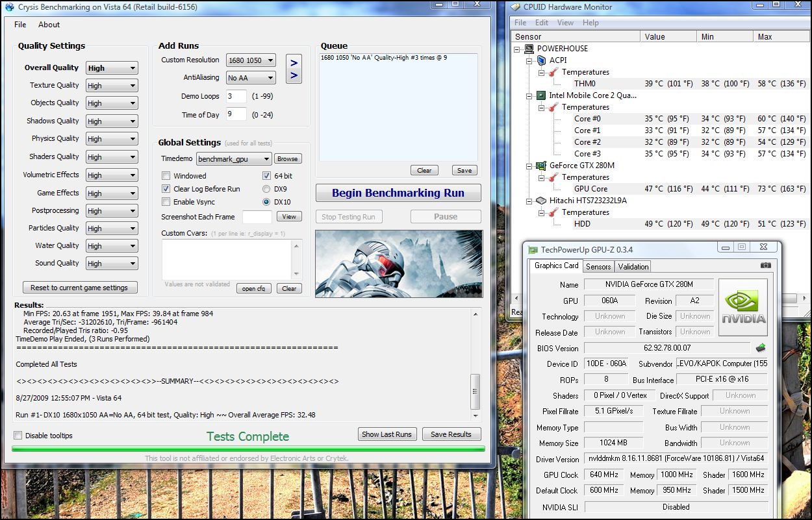Select the DX9 radio button

point(267,189)
